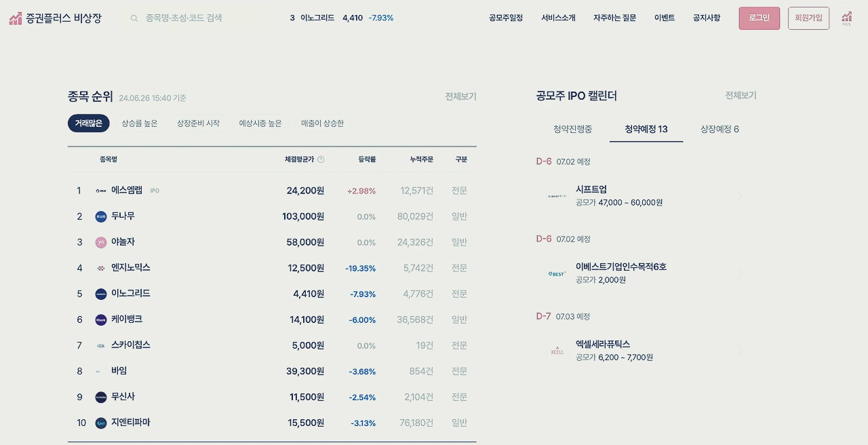This screenshot has height=445, width=868.
Task: Click the 두나무 company logo
Action: 101,216
